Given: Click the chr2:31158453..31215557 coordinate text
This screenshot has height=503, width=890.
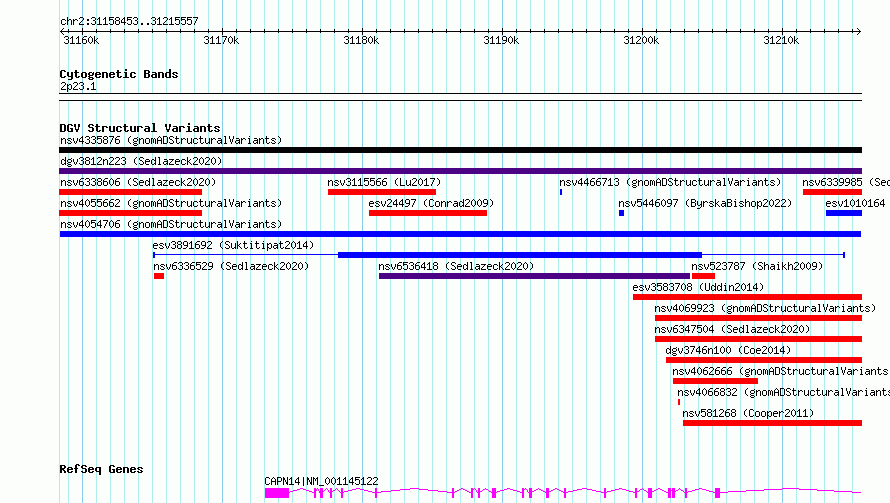Looking at the screenshot, I should [129, 22].
